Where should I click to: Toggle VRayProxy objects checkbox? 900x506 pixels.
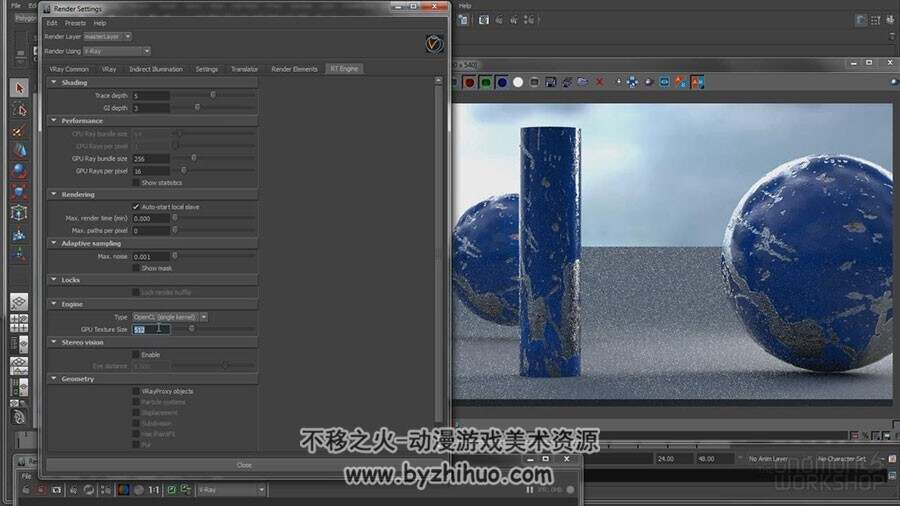tap(136, 391)
